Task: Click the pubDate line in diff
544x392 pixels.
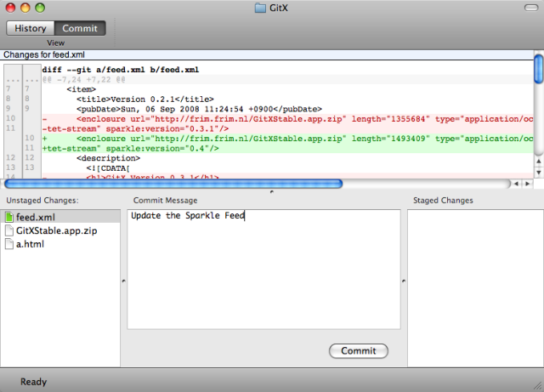Action: (199, 109)
